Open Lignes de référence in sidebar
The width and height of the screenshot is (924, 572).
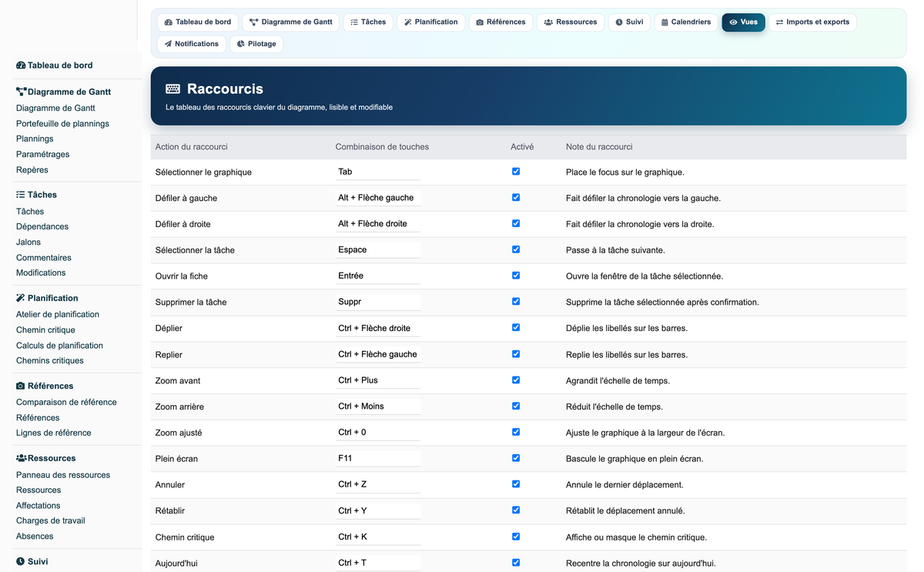pyautogui.click(x=54, y=433)
